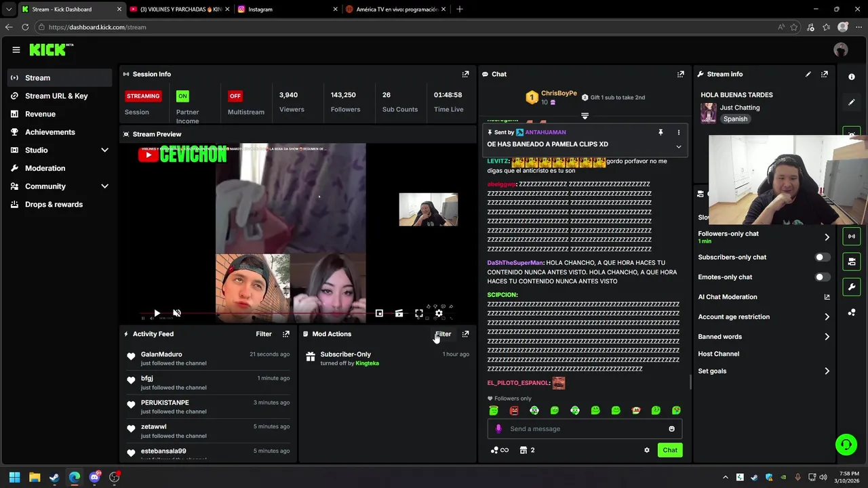Open Achievements in the sidebar
Image resolution: width=868 pixels, height=488 pixels.
[60, 132]
